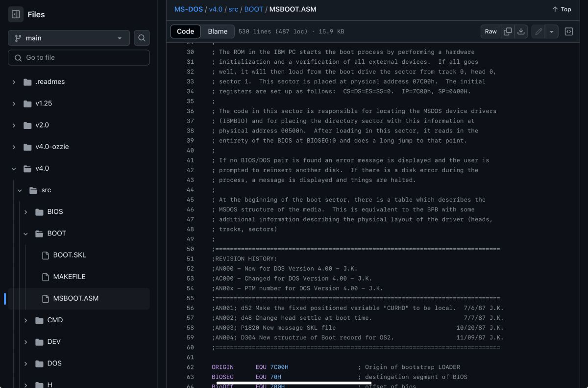Open the MS-DOS breadcrumb link

189,9
